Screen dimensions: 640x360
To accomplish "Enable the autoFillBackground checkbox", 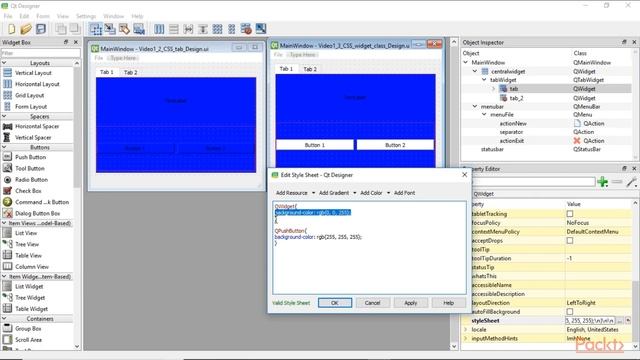I will (570, 312).
